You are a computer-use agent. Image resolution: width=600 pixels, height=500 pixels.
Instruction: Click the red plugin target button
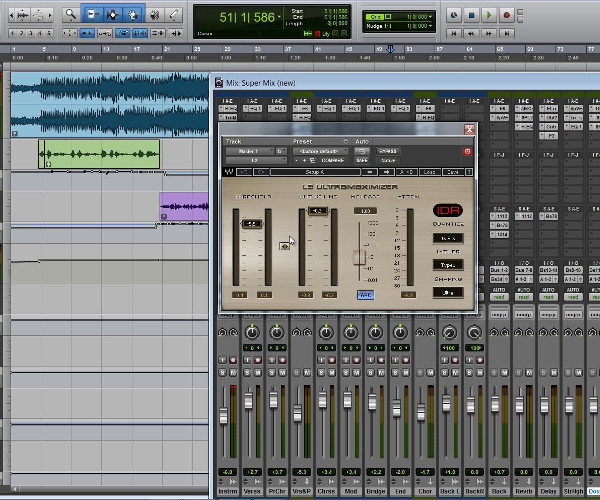(466, 151)
